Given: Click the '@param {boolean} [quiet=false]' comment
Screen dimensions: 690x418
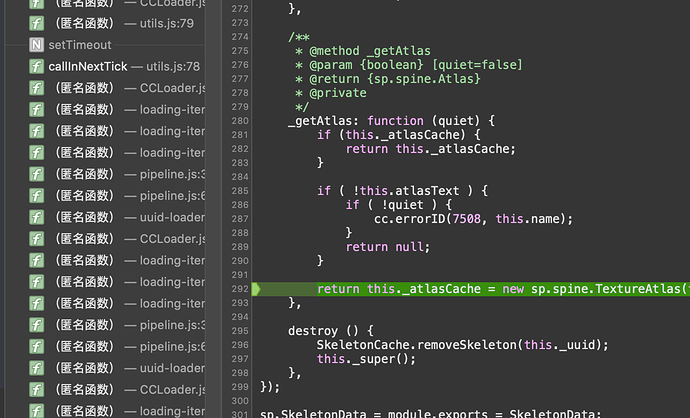Looking at the screenshot, I should [x=416, y=65].
